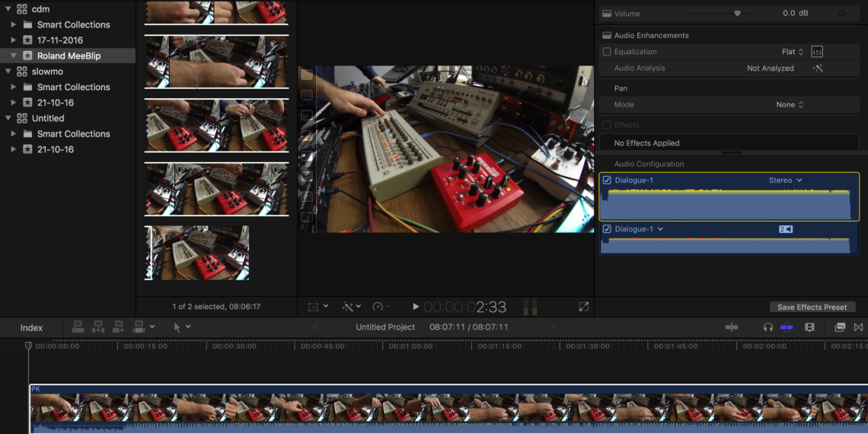The width and height of the screenshot is (868, 434).
Task: Toggle the skimming icon in timeline toolbar
Action: click(x=732, y=327)
